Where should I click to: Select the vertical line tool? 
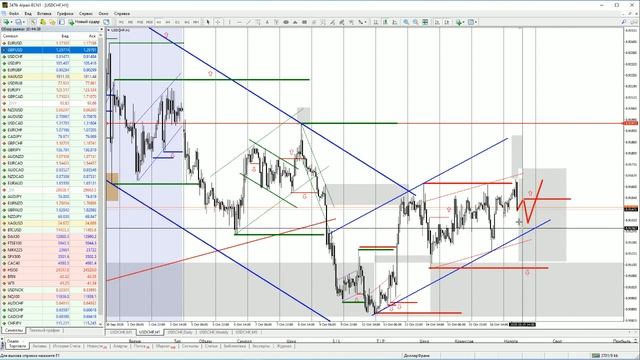pyautogui.click(x=229, y=22)
